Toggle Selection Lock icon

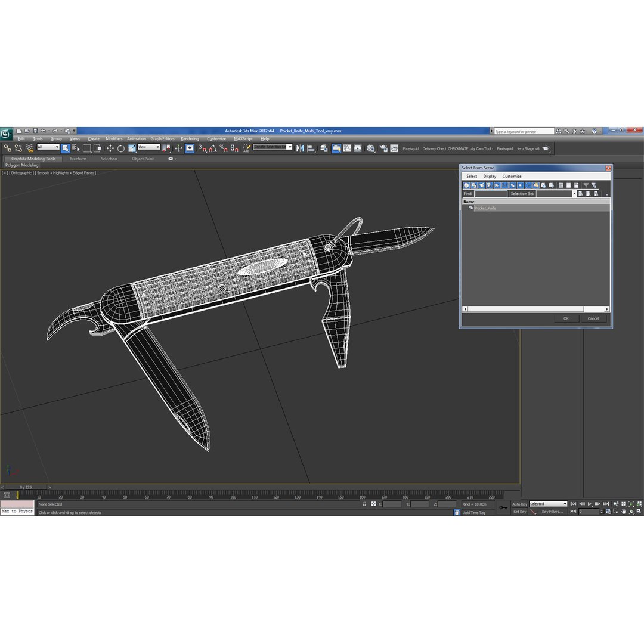364,504
